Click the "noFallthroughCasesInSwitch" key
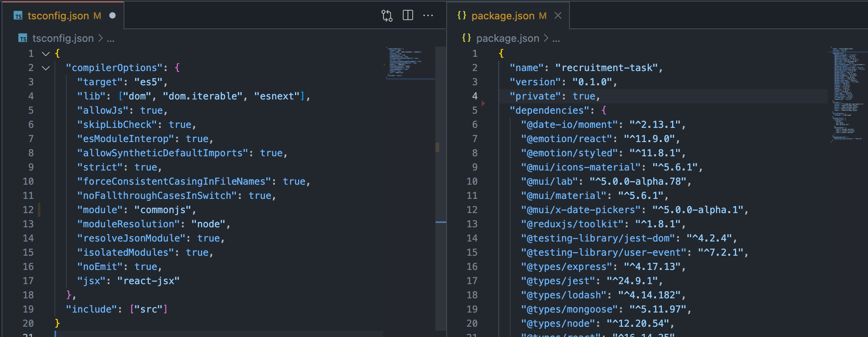The width and height of the screenshot is (868, 337). (157, 196)
